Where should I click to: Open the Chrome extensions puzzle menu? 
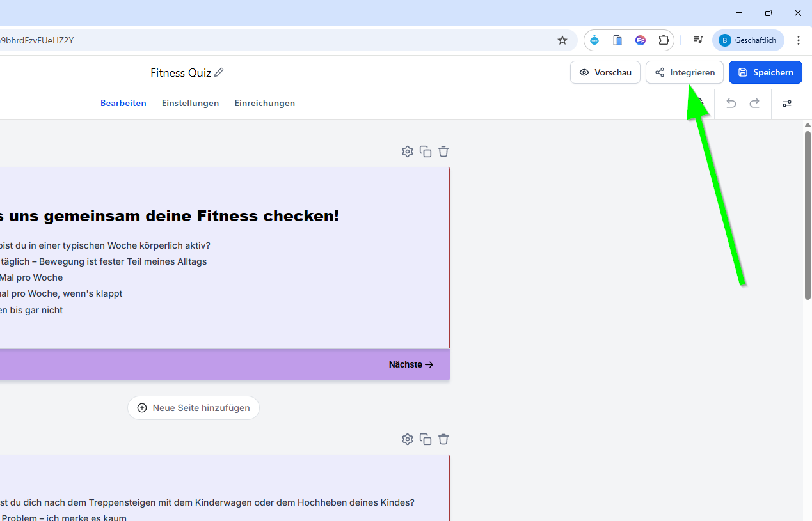pos(664,40)
